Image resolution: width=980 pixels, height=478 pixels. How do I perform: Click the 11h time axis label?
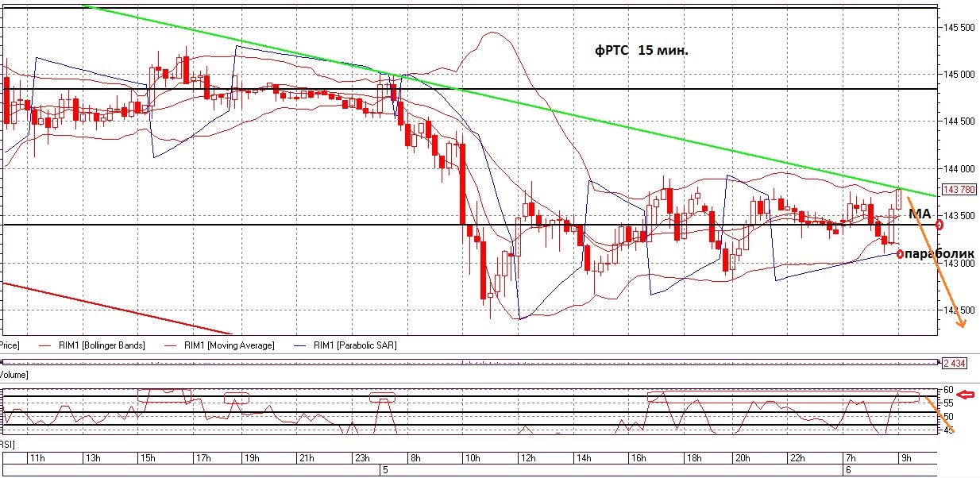[37, 458]
